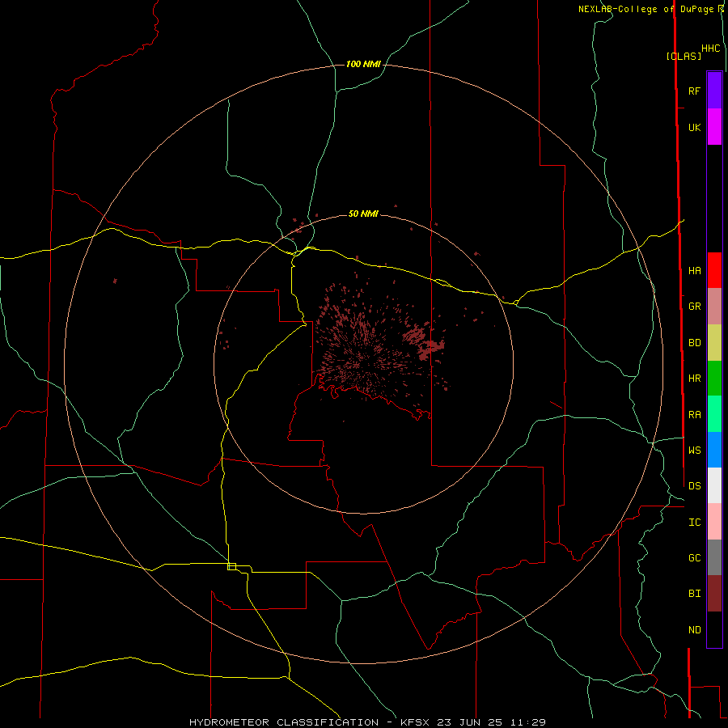The height and width of the screenshot is (728, 728).
Task: Click the 'HA' legend label
Action: click(695, 271)
